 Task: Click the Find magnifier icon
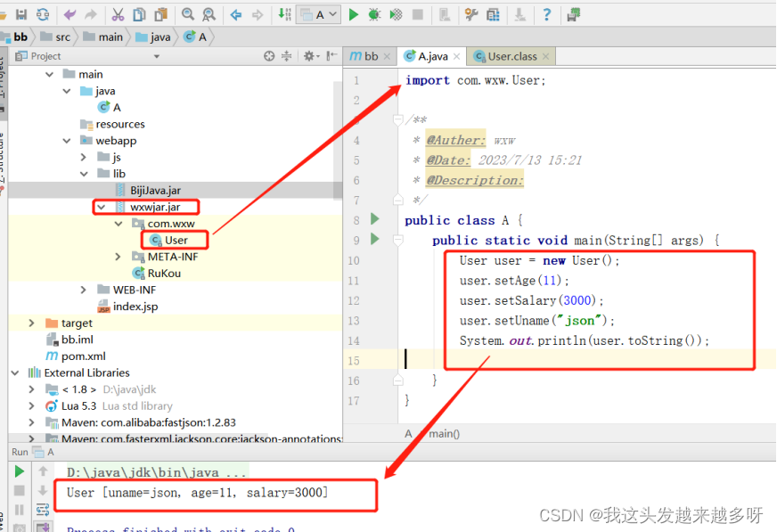point(188,15)
